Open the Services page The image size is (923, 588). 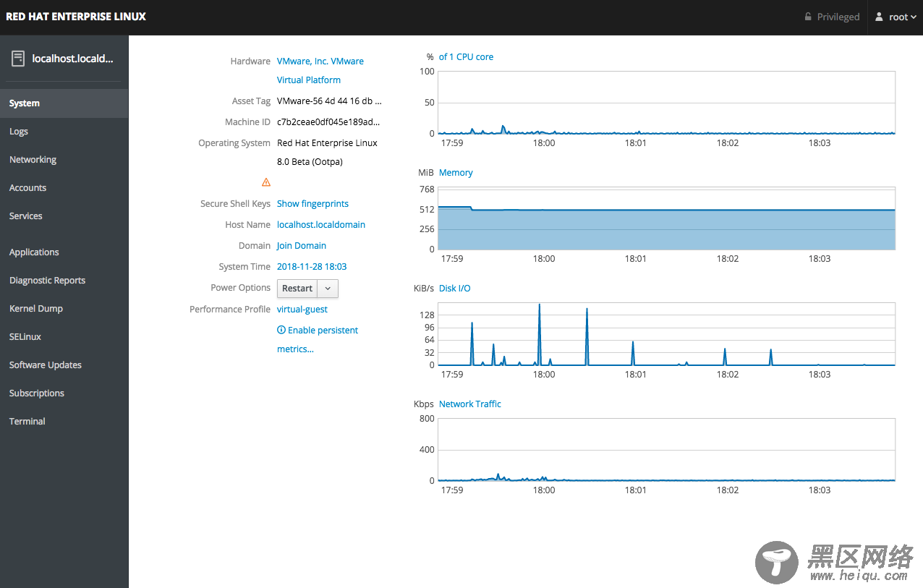[64, 216]
